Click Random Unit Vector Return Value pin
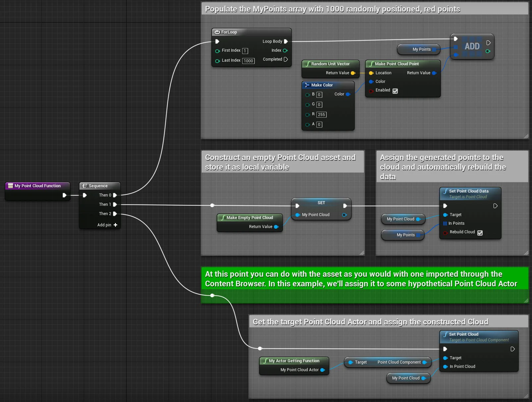The width and height of the screenshot is (532, 402). click(x=353, y=73)
